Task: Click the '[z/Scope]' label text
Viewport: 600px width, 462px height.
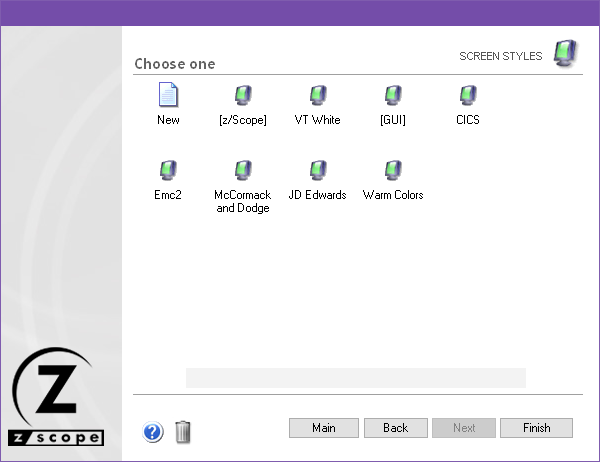Action: pyautogui.click(x=243, y=120)
